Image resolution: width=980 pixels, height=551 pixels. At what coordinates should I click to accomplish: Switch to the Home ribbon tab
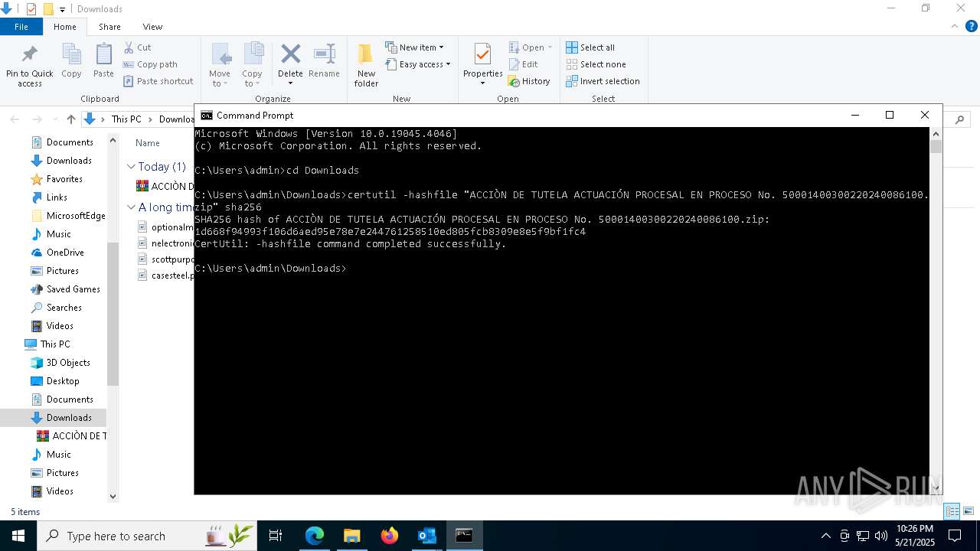point(65,27)
